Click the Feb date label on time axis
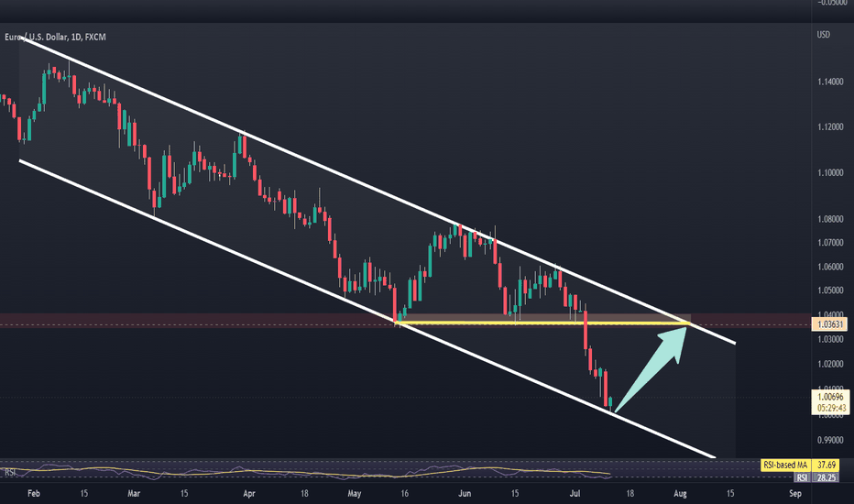854x504 pixels. (x=34, y=494)
